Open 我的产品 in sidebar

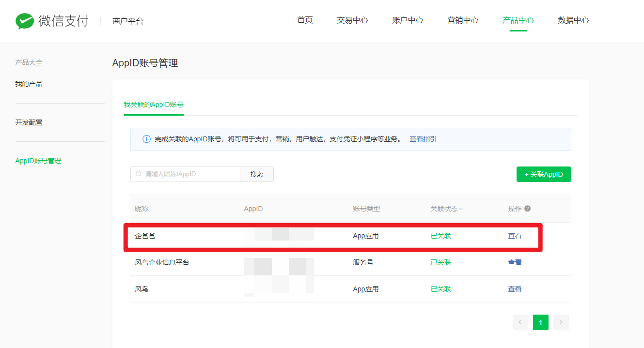29,84
